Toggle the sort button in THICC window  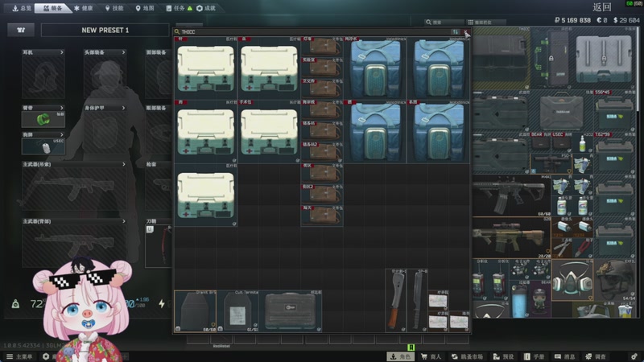click(455, 31)
